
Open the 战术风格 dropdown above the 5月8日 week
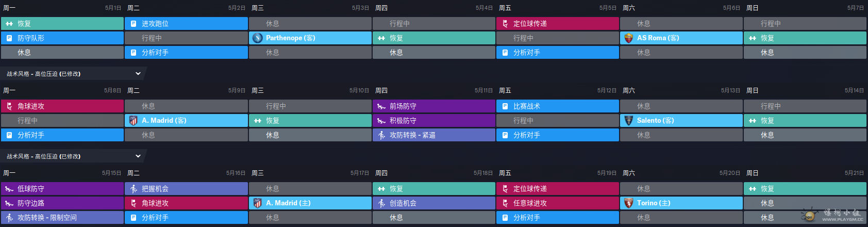point(138,74)
